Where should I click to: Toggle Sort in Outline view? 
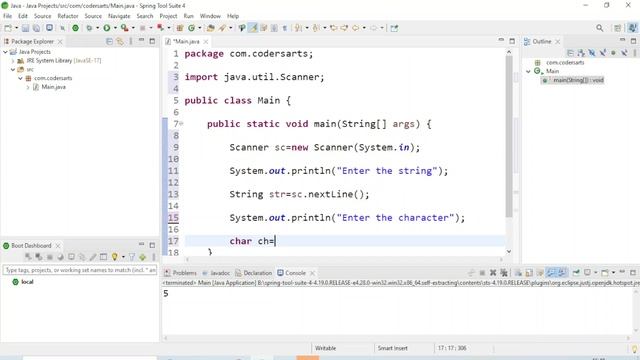click(581, 53)
